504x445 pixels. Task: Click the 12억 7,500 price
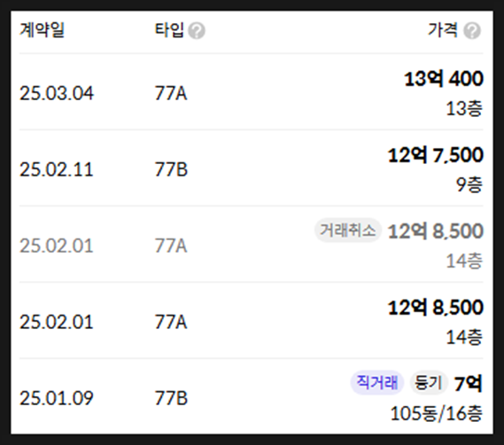point(436,155)
